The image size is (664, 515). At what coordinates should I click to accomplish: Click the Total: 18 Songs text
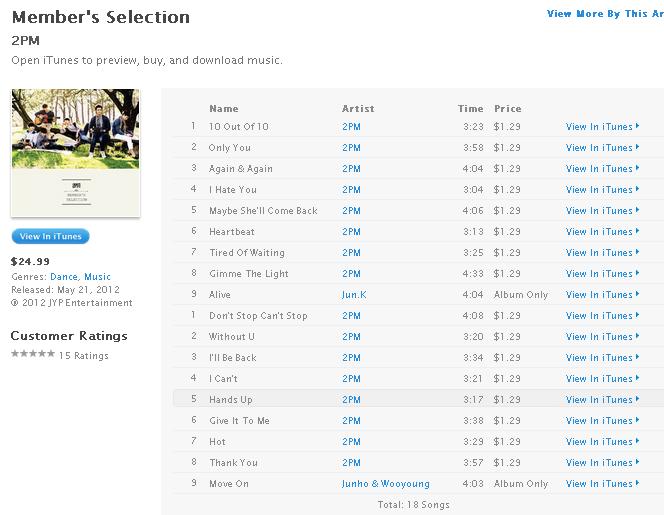[413, 505]
